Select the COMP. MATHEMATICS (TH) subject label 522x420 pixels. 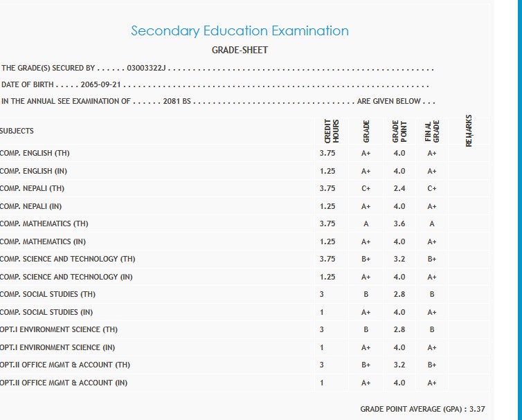click(44, 223)
